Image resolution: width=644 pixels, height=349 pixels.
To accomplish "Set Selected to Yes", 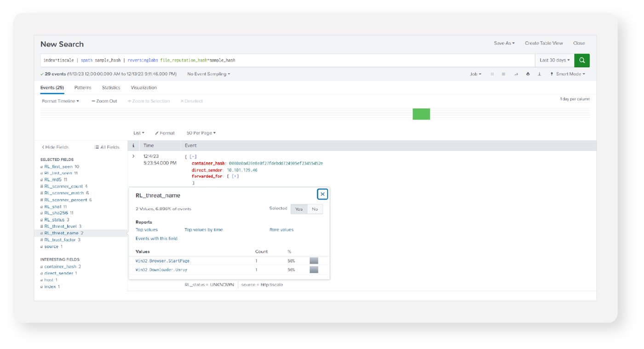I will 299,209.
